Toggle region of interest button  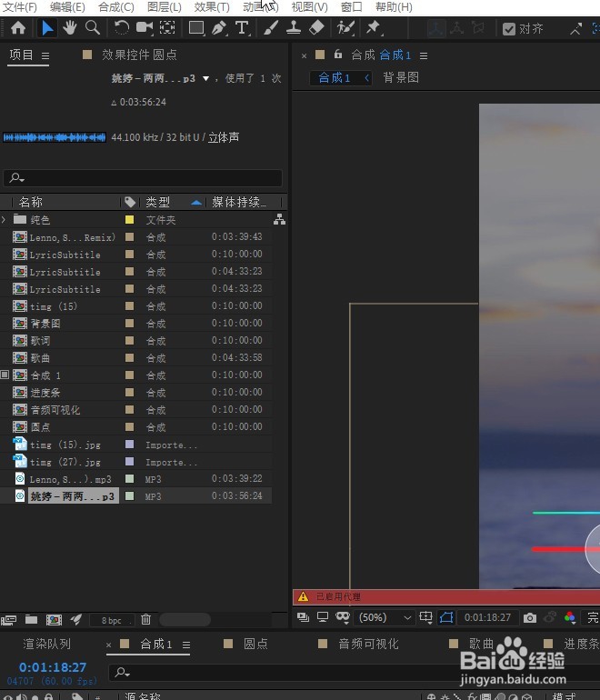pyautogui.click(x=446, y=617)
